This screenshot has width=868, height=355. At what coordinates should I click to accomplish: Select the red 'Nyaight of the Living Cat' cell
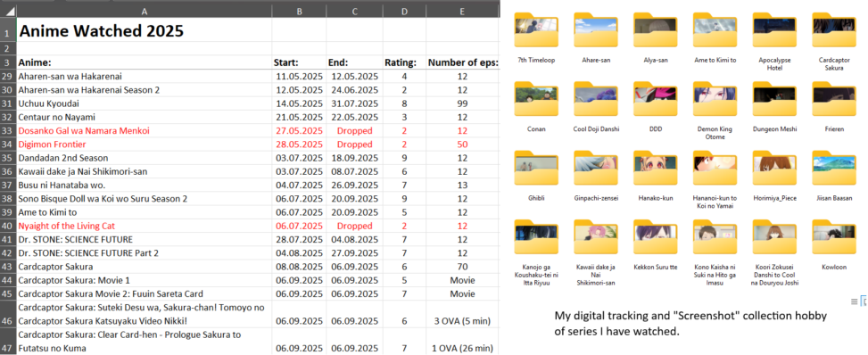click(x=144, y=226)
